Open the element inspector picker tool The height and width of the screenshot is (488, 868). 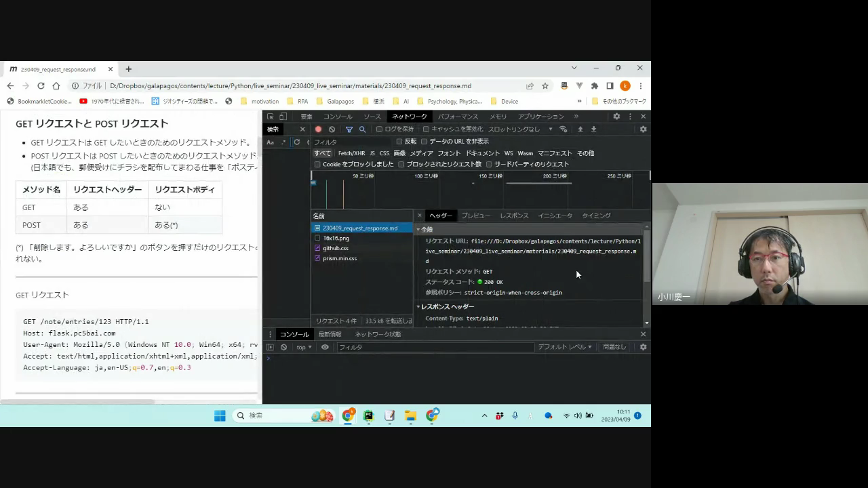pos(271,117)
